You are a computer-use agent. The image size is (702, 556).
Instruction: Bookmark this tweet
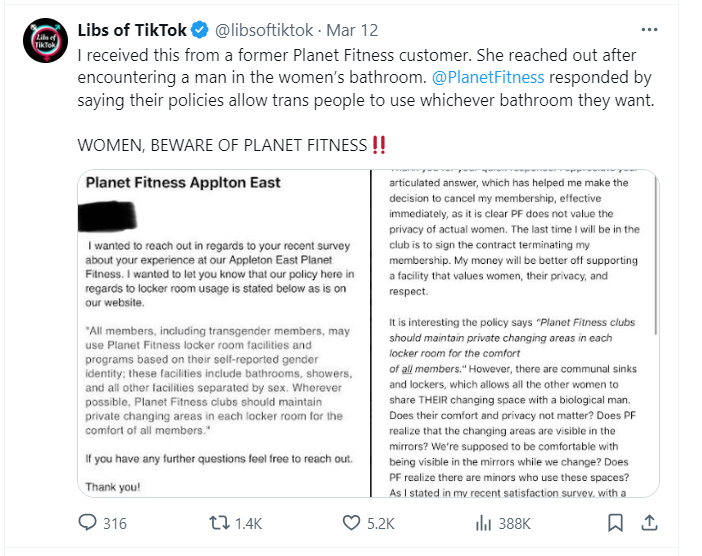616,523
